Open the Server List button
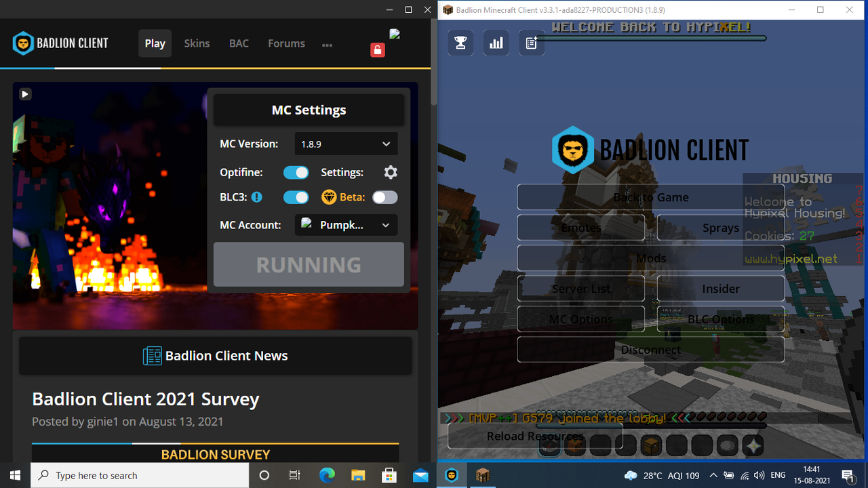This screenshot has width=868, height=488. [x=581, y=289]
